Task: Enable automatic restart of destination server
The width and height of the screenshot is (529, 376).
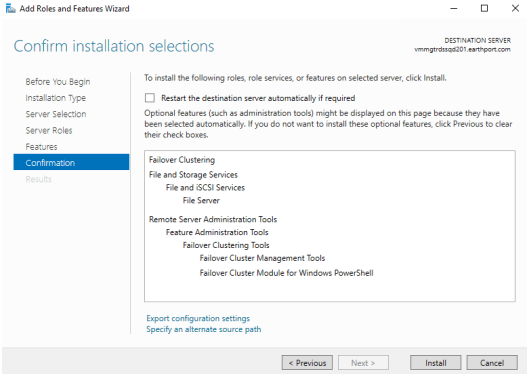Action: tap(150, 98)
